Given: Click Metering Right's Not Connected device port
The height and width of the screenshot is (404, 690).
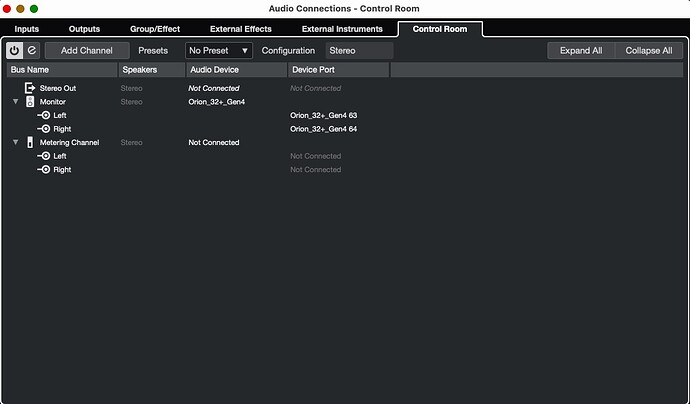Looking at the screenshot, I should [316, 170].
